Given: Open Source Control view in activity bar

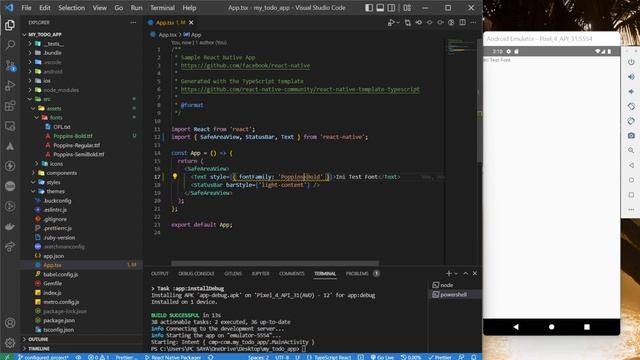Looking at the screenshot, I should [x=10, y=65].
